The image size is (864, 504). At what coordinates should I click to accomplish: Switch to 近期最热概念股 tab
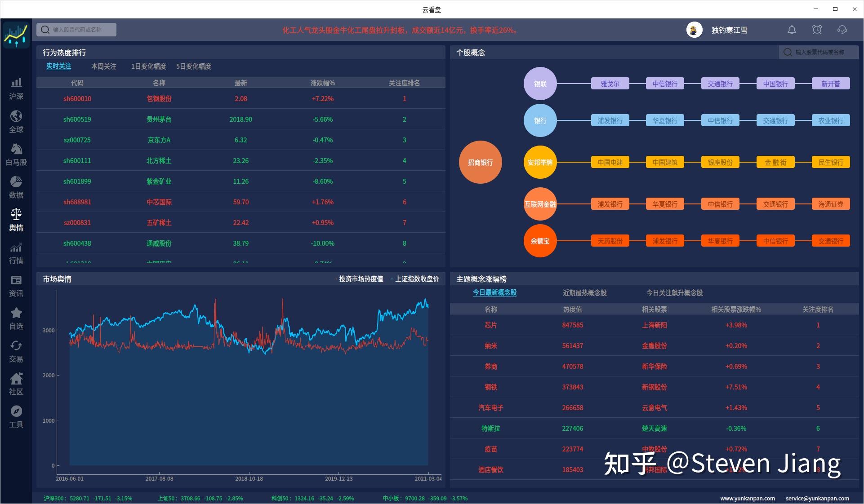[584, 293]
